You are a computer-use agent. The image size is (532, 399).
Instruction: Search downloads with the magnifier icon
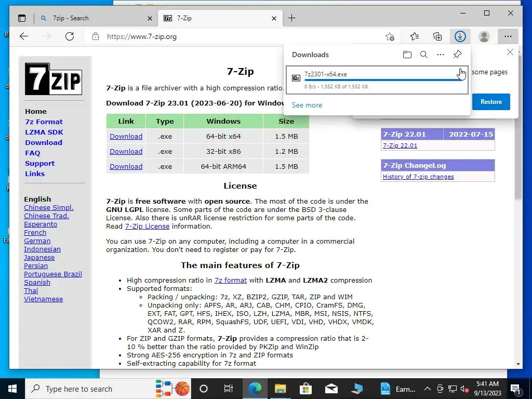tap(424, 55)
